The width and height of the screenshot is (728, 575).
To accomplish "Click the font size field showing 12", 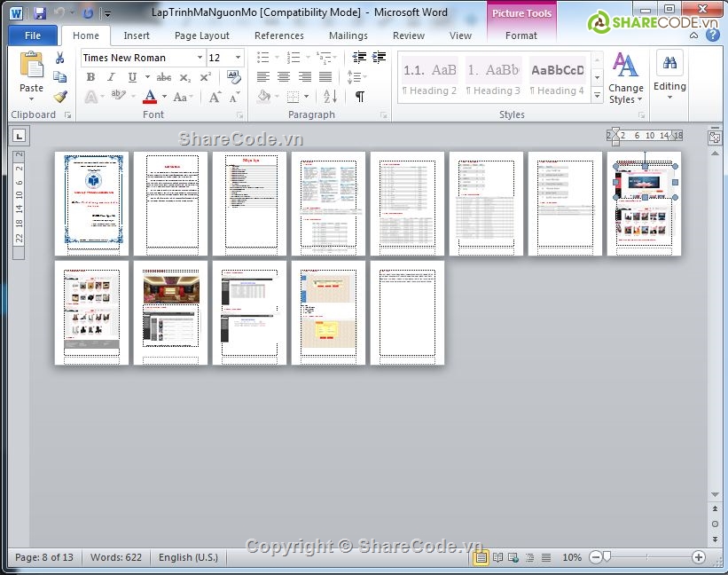I will click(x=220, y=58).
